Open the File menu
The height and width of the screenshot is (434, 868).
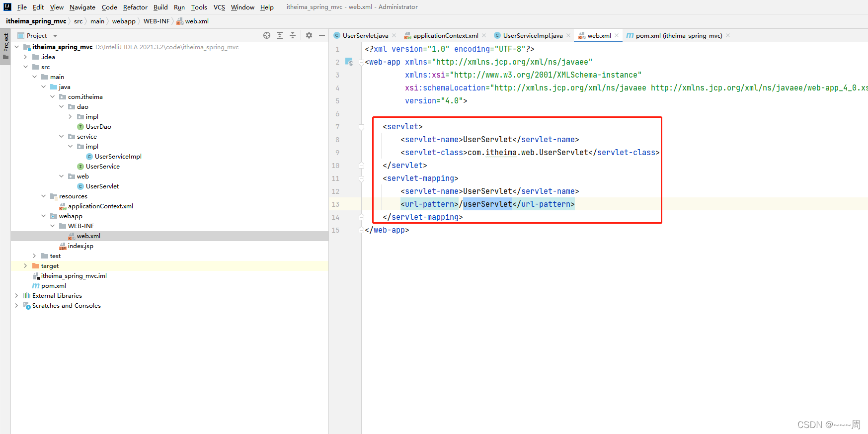[x=22, y=7]
